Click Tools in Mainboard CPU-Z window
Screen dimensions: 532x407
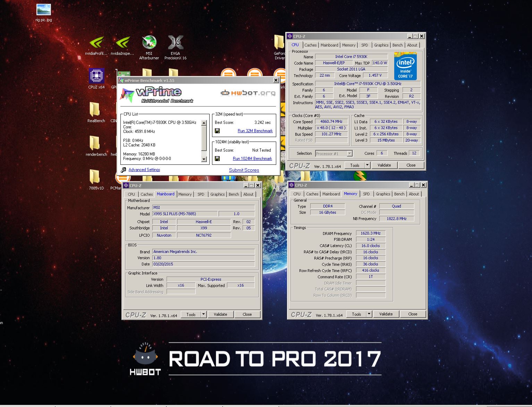191,314
